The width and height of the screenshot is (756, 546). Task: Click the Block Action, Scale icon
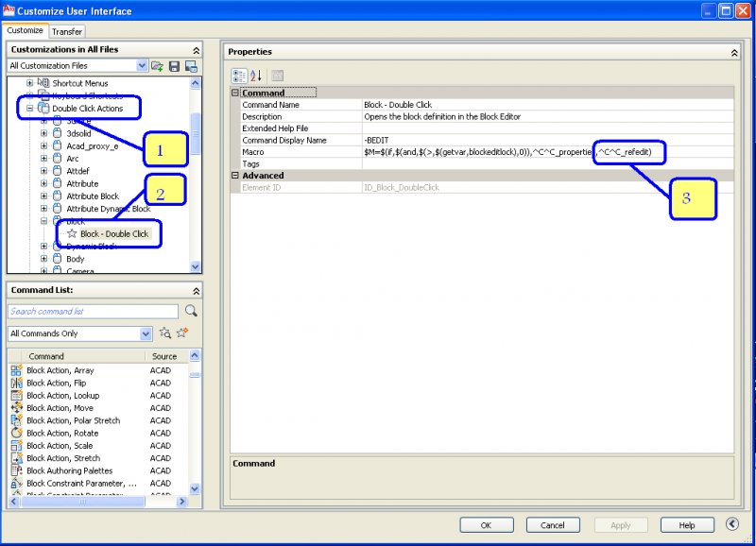pos(16,445)
